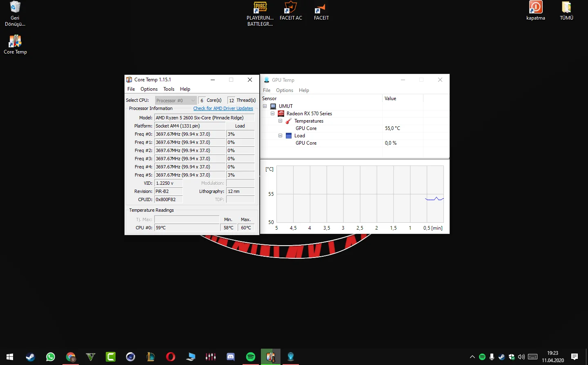Open Google Chrome from the taskbar
Image resolution: width=588 pixels, height=365 pixels.
pos(71,357)
